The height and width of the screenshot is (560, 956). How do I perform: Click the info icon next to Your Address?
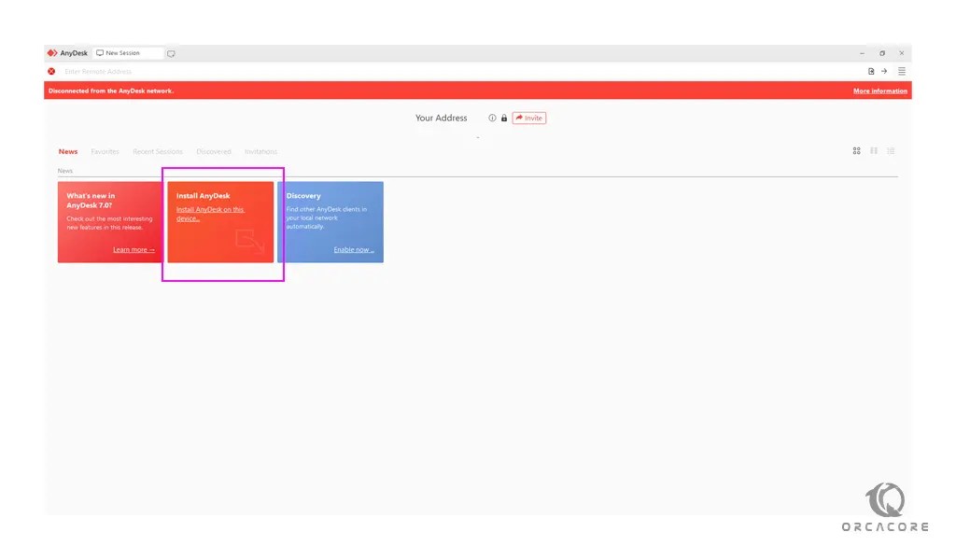tap(492, 118)
